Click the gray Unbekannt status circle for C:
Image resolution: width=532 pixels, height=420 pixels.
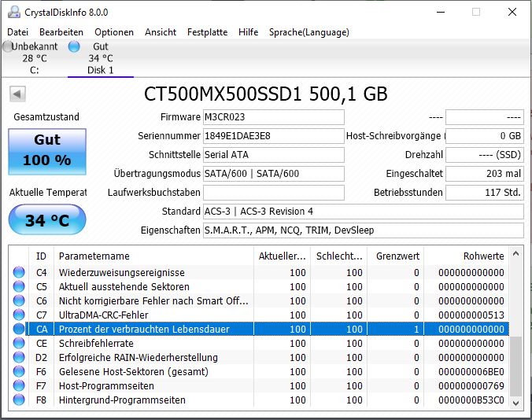(7, 46)
